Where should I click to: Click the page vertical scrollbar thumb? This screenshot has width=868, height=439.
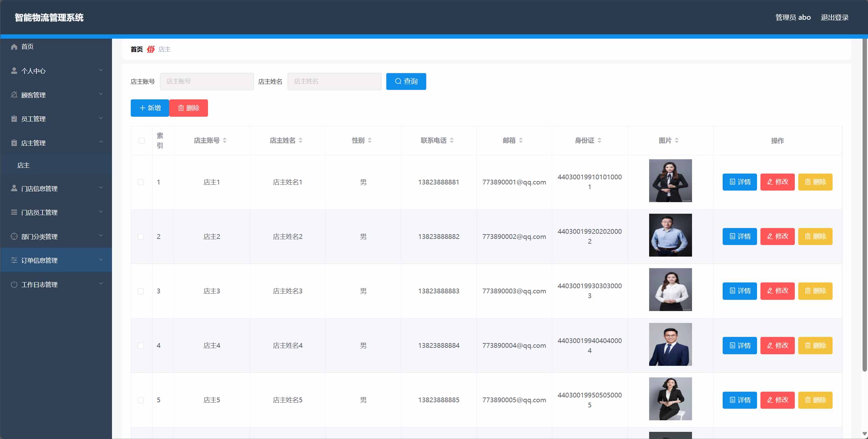[x=865, y=205]
